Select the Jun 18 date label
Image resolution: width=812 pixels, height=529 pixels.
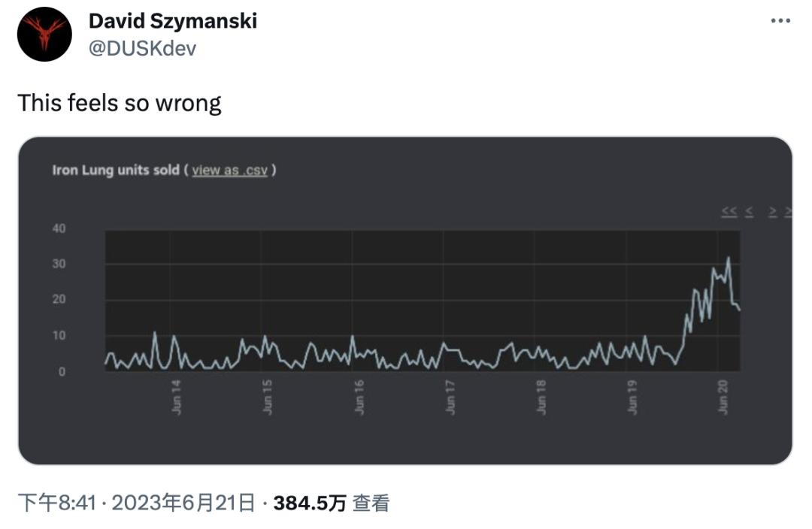pos(541,397)
